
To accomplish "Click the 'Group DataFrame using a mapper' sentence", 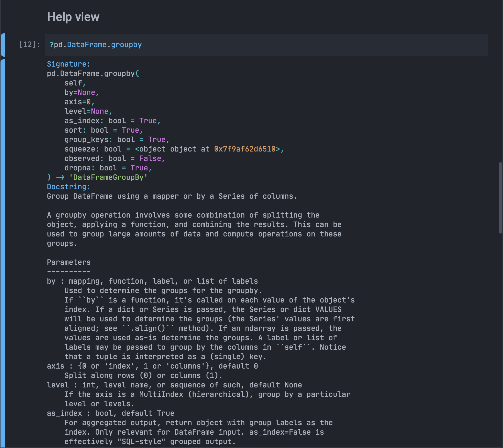I will [x=172, y=196].
